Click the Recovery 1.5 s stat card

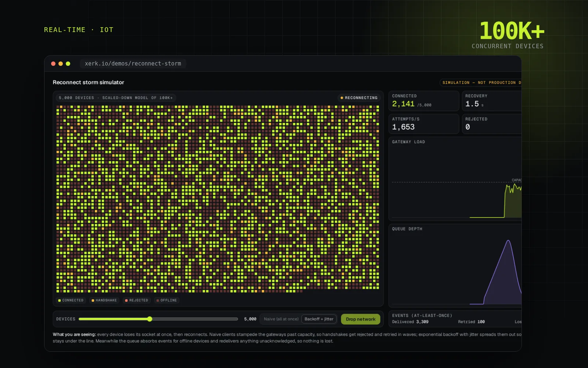492,101
